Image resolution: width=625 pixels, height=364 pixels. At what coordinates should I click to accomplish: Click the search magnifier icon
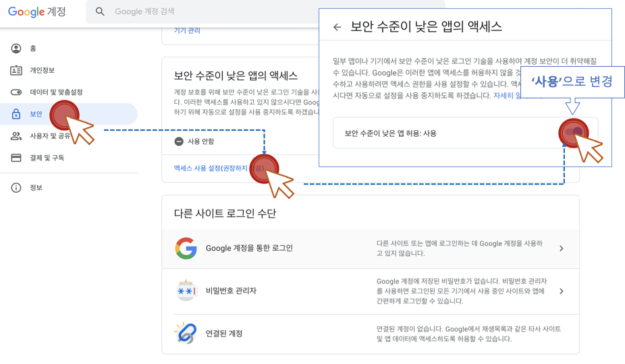click(x=100, y=11)
